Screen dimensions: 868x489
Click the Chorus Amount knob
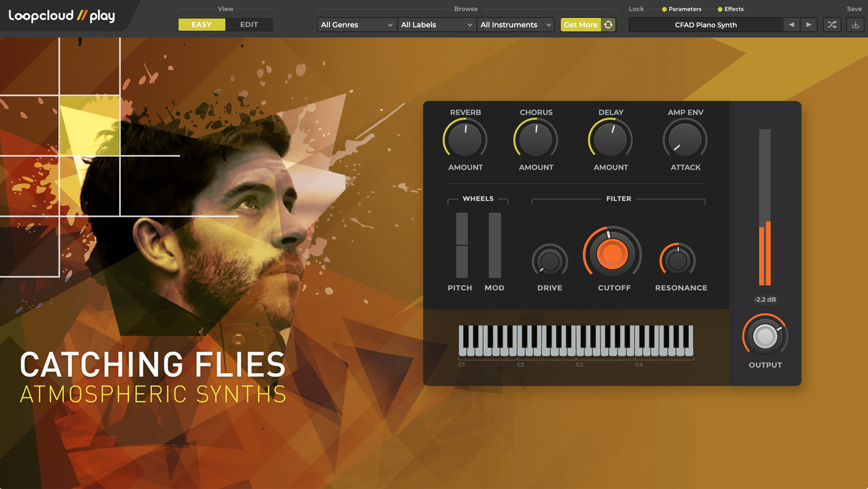(536, 139)
